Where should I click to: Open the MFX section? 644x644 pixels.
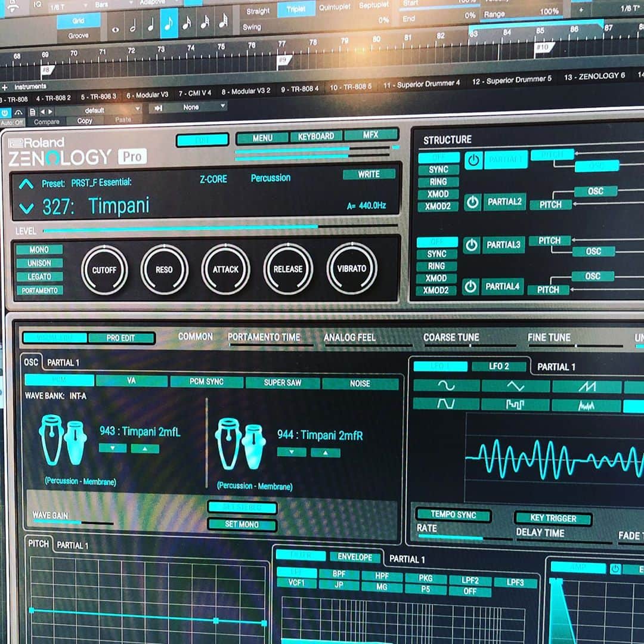370,135
